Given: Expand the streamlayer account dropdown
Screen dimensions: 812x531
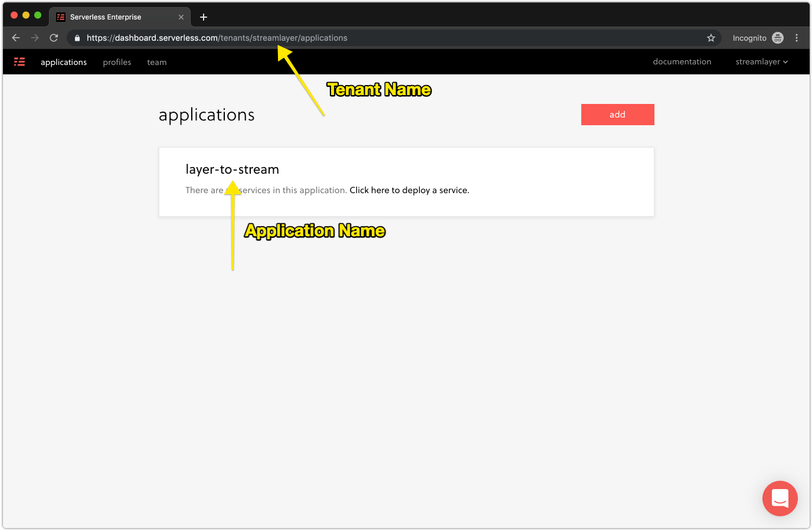Looking at the screenshot, I should (762, 61).
